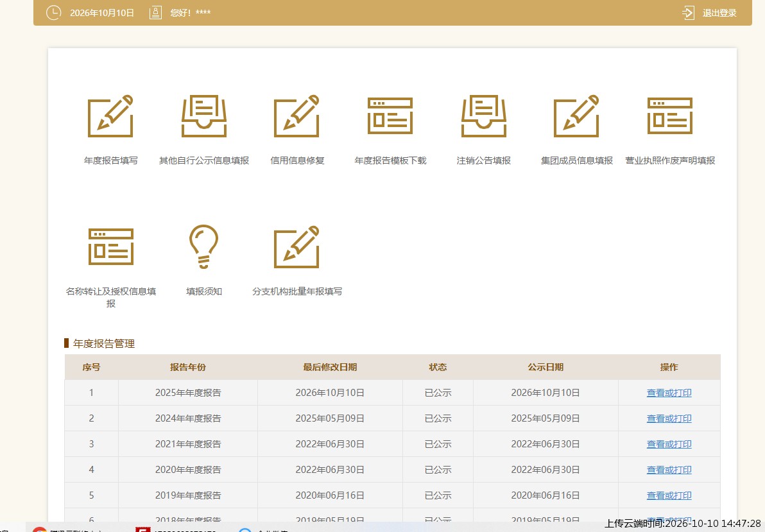View or print the 2020年年度报告 row
The image size is (765, 532).
tap(669, 470)
